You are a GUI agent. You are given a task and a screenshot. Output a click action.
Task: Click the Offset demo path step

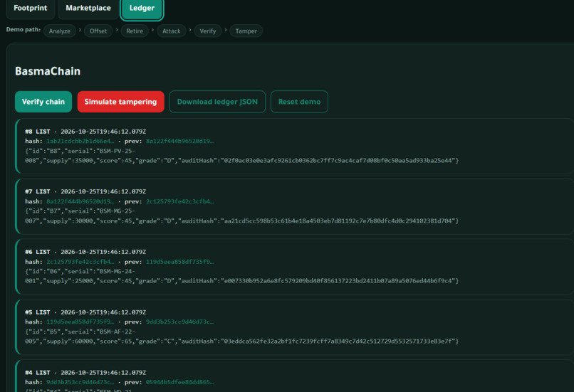pos(98,31)
